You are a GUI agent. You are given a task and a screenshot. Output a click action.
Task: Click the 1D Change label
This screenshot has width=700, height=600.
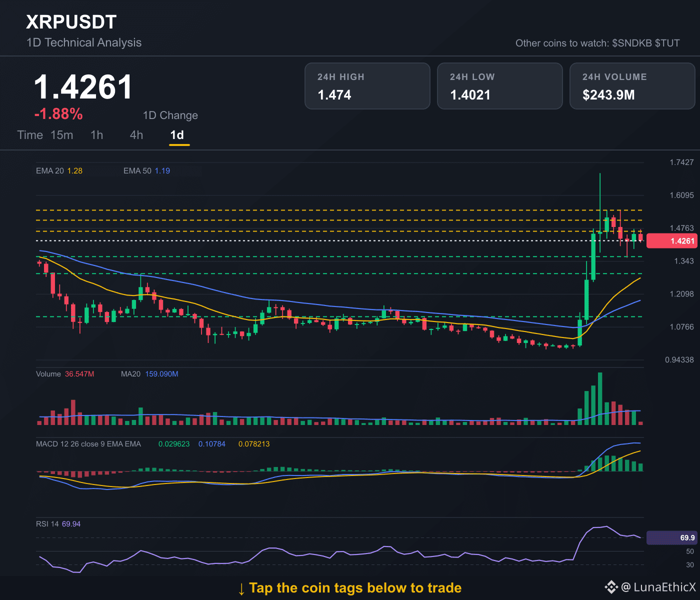170,115
